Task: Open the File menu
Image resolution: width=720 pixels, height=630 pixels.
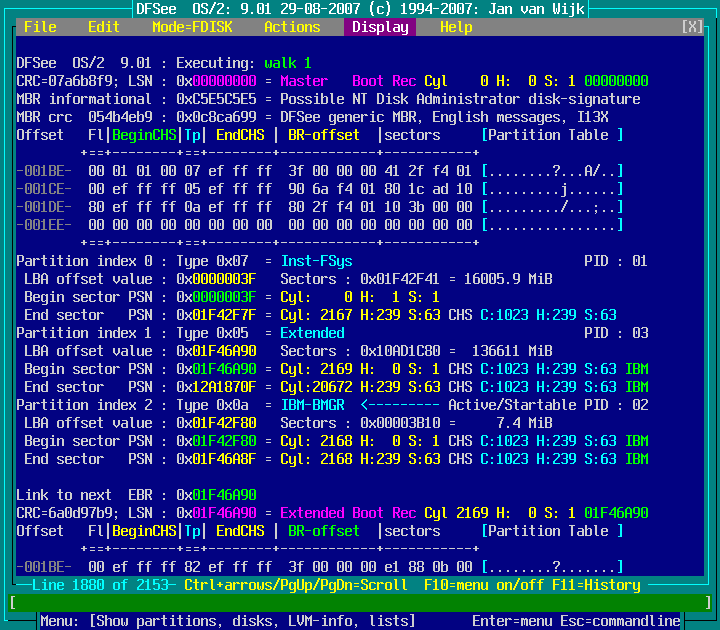Action: [40, 27]
